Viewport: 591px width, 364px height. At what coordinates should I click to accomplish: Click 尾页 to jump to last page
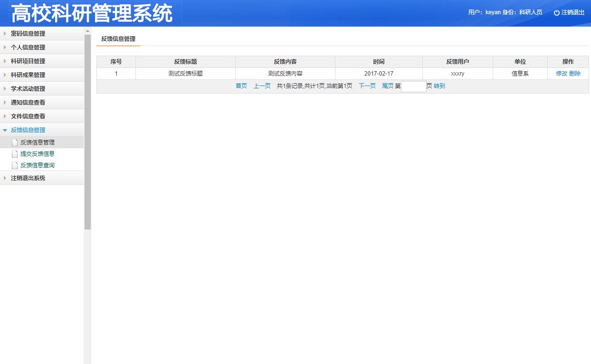[x=387, y=86]
